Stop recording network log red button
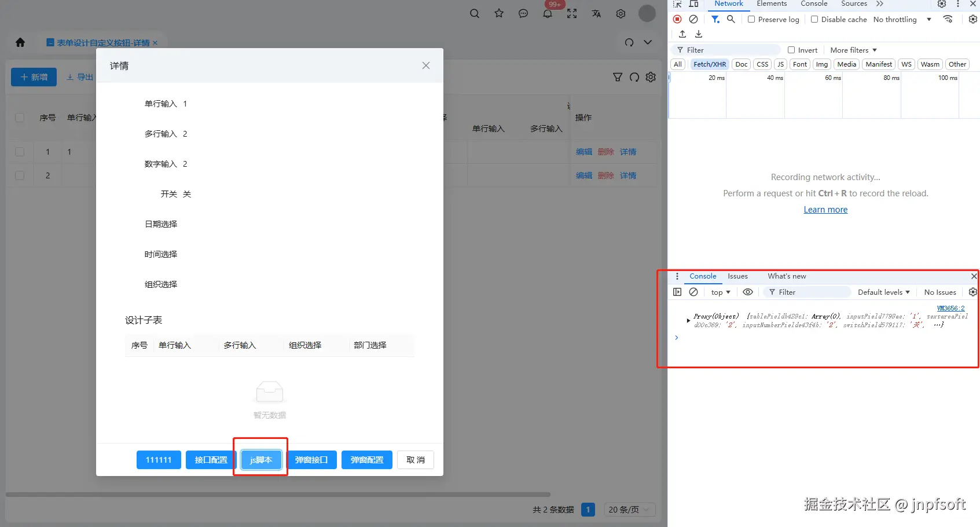The width and height of the screenshot is (980, 527). point(677,19)
